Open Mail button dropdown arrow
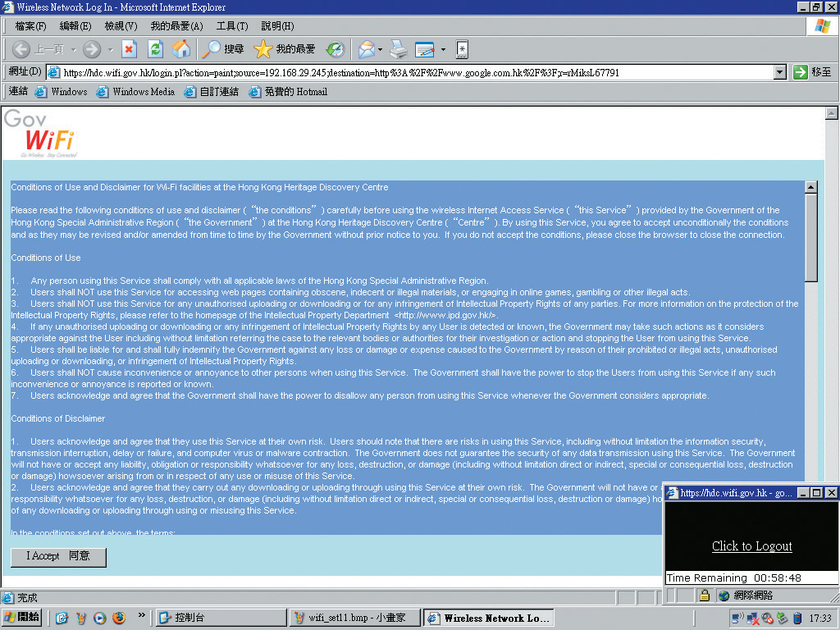This screenshot has width=840, height=630. coord(380,50)
